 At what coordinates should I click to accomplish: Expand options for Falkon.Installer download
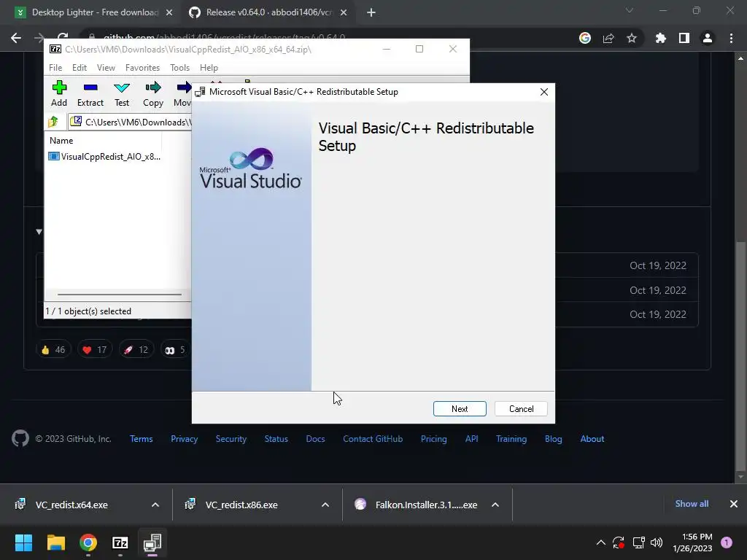[495, 505]
